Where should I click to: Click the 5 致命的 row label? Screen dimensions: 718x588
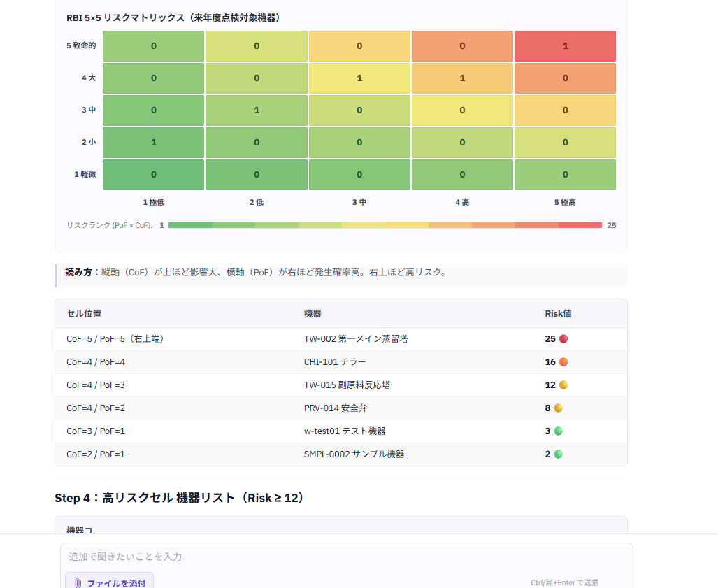pyautogui.click(x=81, y=45)
